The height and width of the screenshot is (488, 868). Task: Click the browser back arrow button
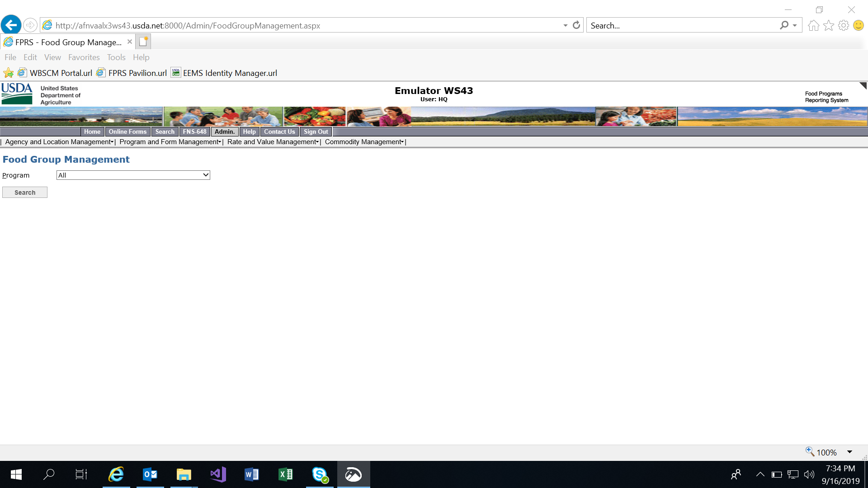(11, 25)
